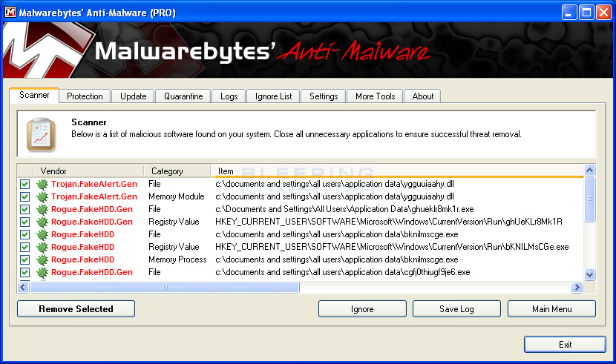
Task: Click the Remove Selected button
Action: (76, 308)
